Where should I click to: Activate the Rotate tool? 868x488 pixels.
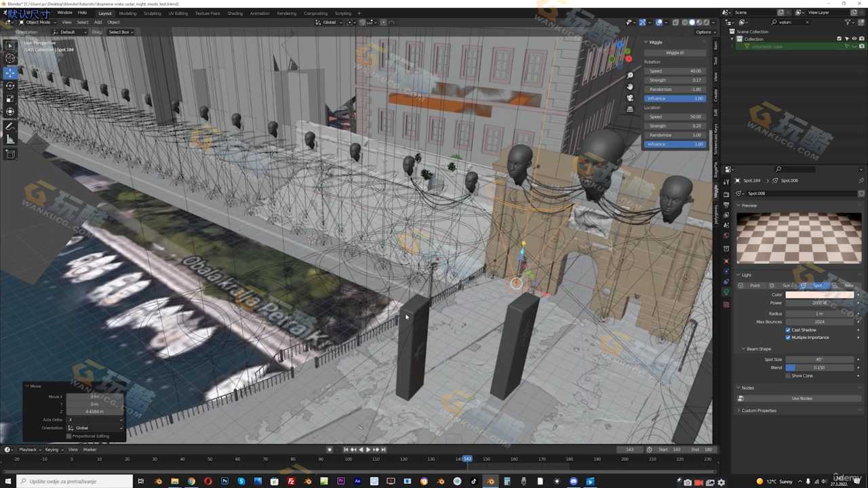pyautogui.click(x=10, y=85)
